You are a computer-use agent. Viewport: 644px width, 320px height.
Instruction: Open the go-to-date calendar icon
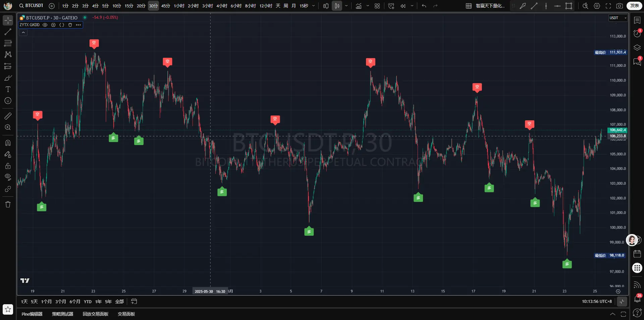(134, 302)
